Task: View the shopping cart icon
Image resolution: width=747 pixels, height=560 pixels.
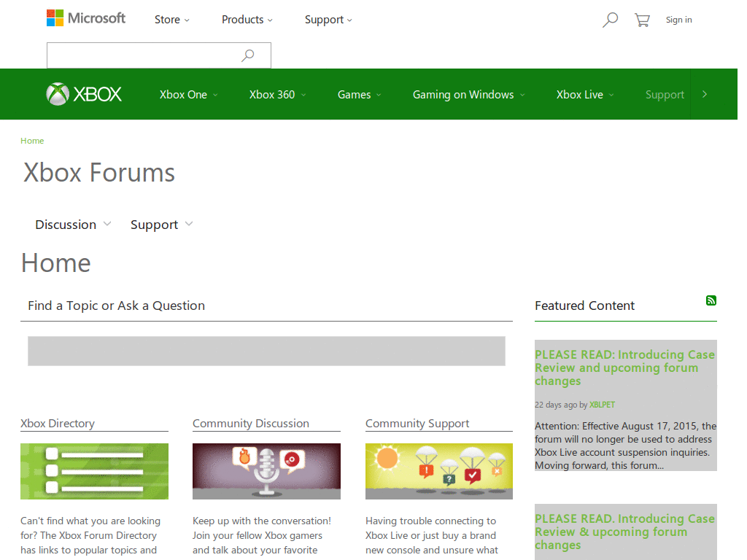Action: click(x=642, y=20)
